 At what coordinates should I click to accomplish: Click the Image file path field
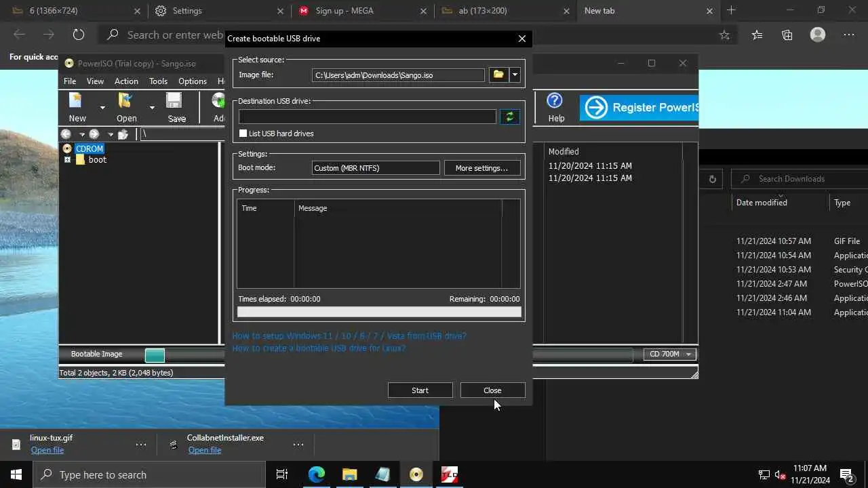tap(398, 75)
